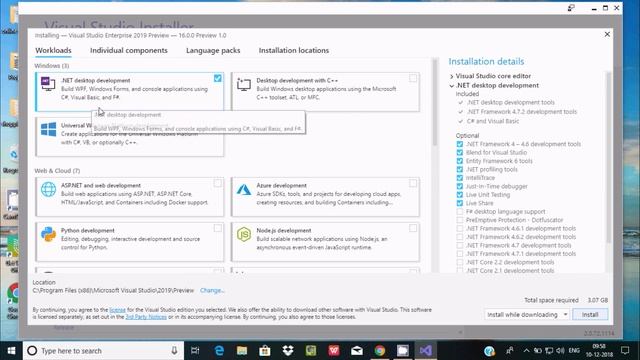Click the Change location link
The image size is (640, 360).
[212, 290]
